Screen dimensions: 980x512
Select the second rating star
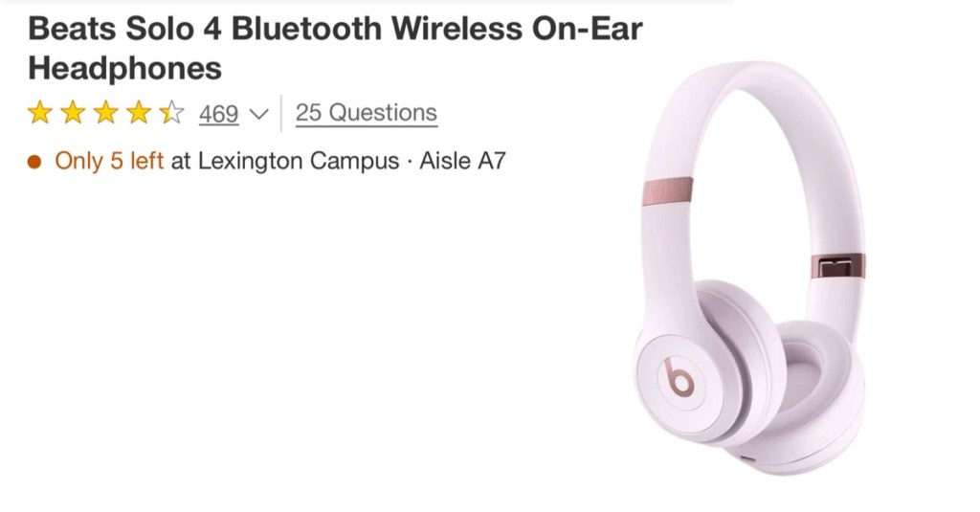[73, 113]
